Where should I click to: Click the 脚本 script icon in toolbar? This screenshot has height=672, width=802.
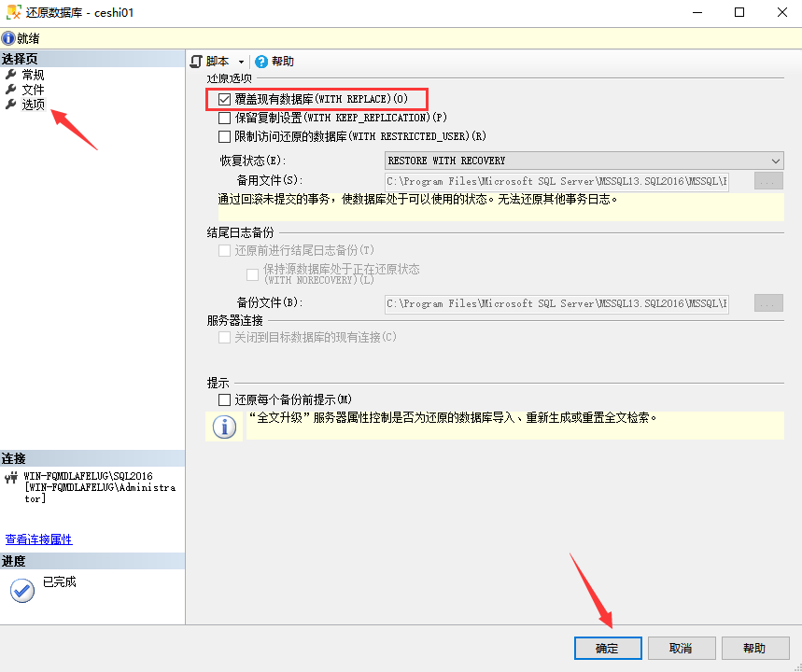point(196,62)
